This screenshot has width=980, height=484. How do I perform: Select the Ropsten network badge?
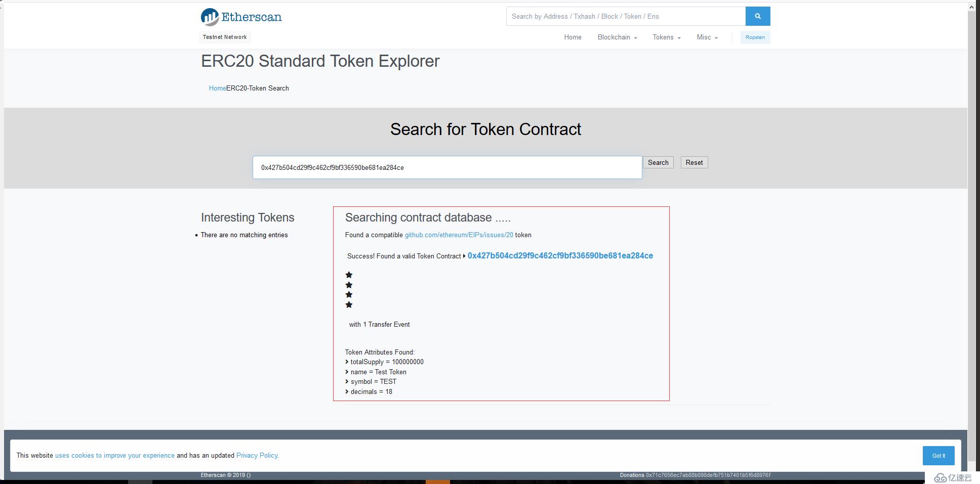pyautogui.click(x=755, y=37)
